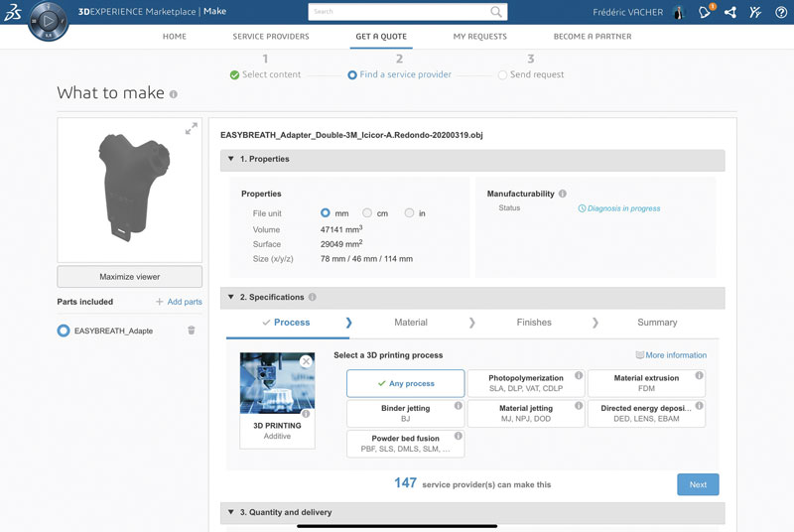Open BECOME A PARTNER menu
The width and height of the screenshot is (794, 532).
pyautogui.click(x=593, y=37)
